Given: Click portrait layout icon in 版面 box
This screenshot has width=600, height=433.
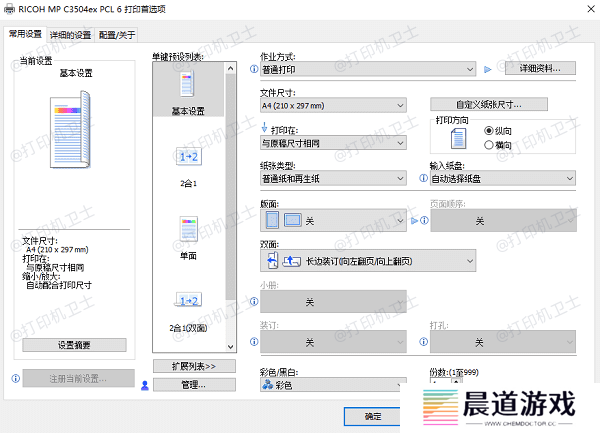Looking at the screenshot, I should [x=272, y=220].
